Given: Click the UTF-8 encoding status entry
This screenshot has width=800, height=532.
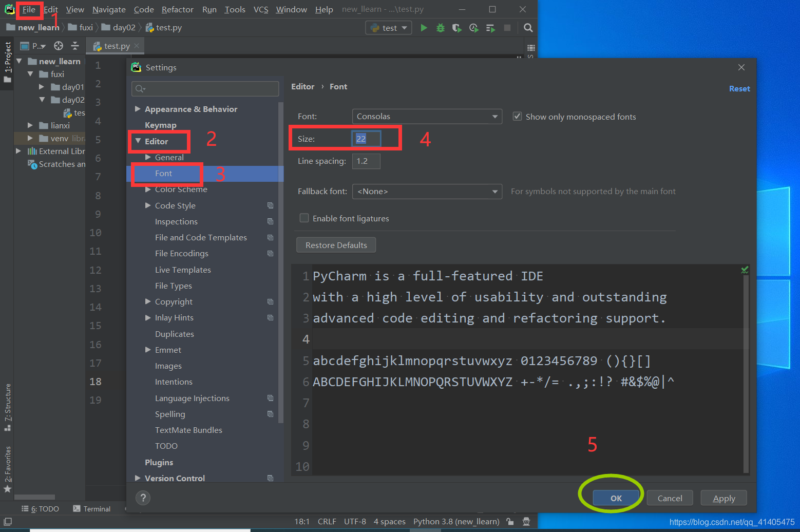Looking at the screenshot, I should pos(355,521).
